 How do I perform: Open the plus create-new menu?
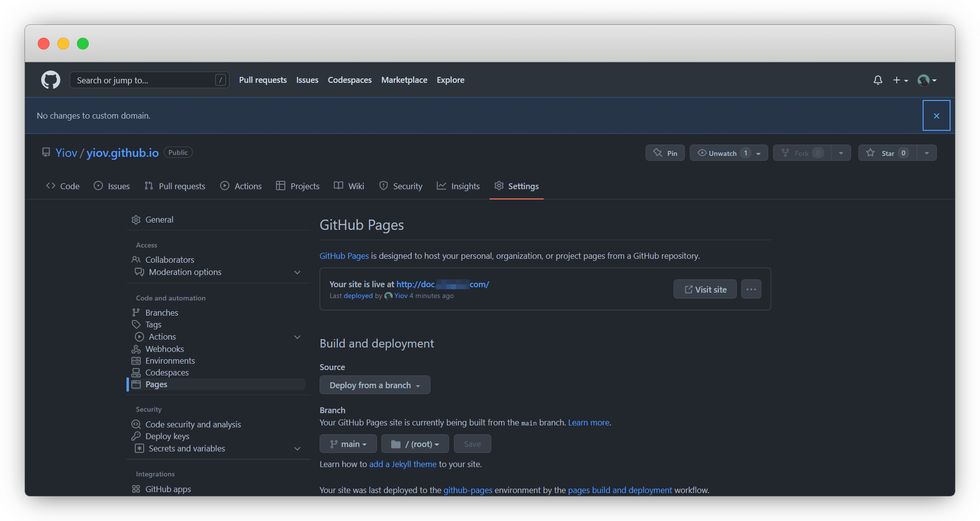(900, 80)
